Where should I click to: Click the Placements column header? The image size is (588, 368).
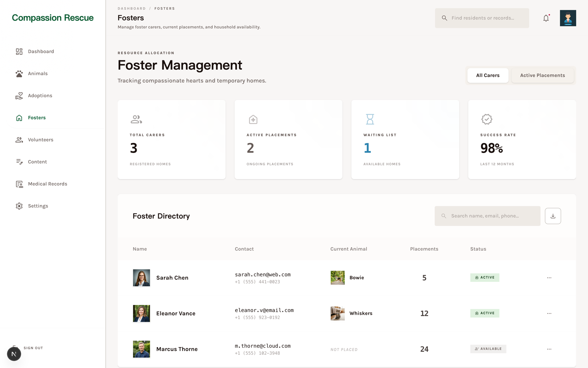point(424,249)
